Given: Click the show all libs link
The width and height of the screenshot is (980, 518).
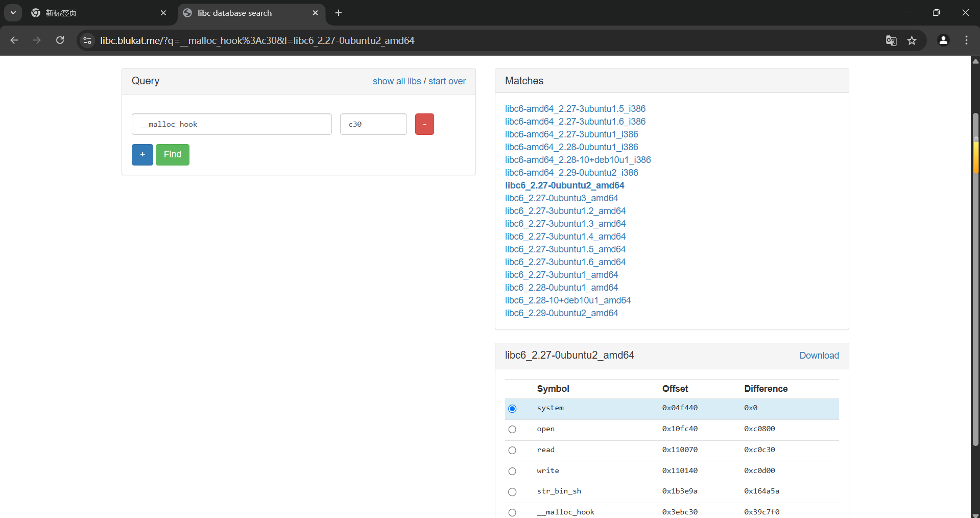Looking at the screenshot, I should (x=397, y=81).
